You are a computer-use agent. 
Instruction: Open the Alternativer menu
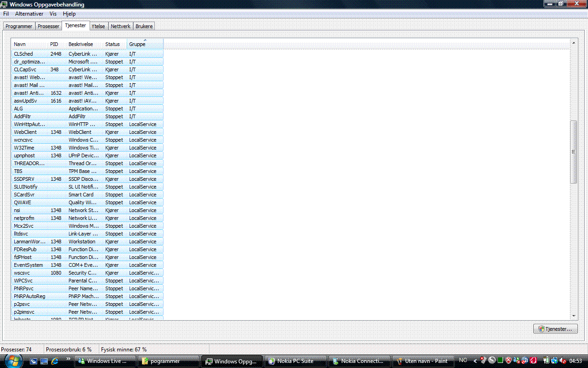tap(29, 14)
